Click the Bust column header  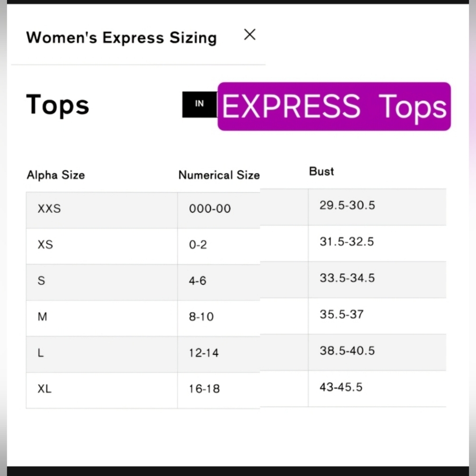[321, 171]
